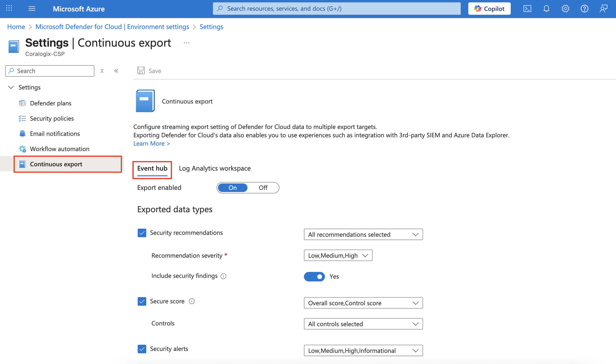Open the All controls selected dropdown
This screenshot has width=616, height=364.
(x=363, y=324)
